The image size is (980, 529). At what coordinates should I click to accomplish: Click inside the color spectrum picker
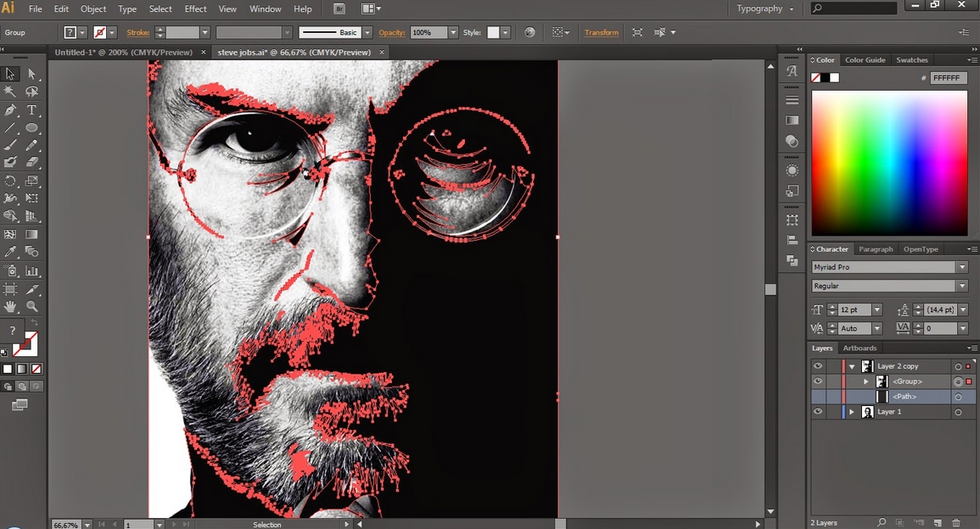[x=889, y=163]
